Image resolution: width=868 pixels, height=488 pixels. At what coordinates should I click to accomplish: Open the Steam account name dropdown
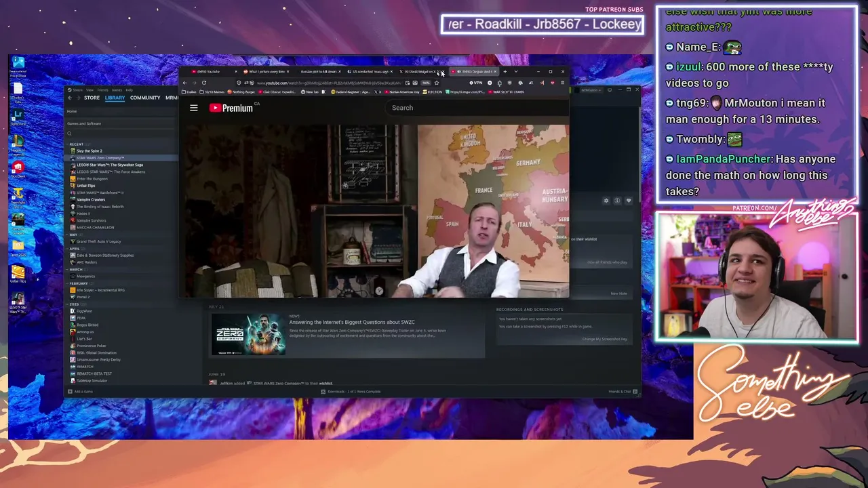(x=591, y=89)
